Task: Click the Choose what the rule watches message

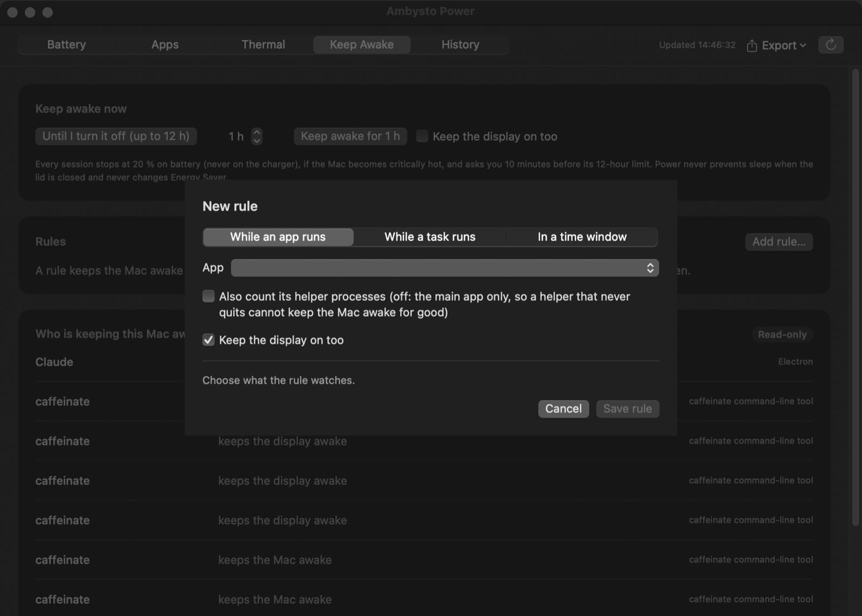Action: tap(279, 380)
